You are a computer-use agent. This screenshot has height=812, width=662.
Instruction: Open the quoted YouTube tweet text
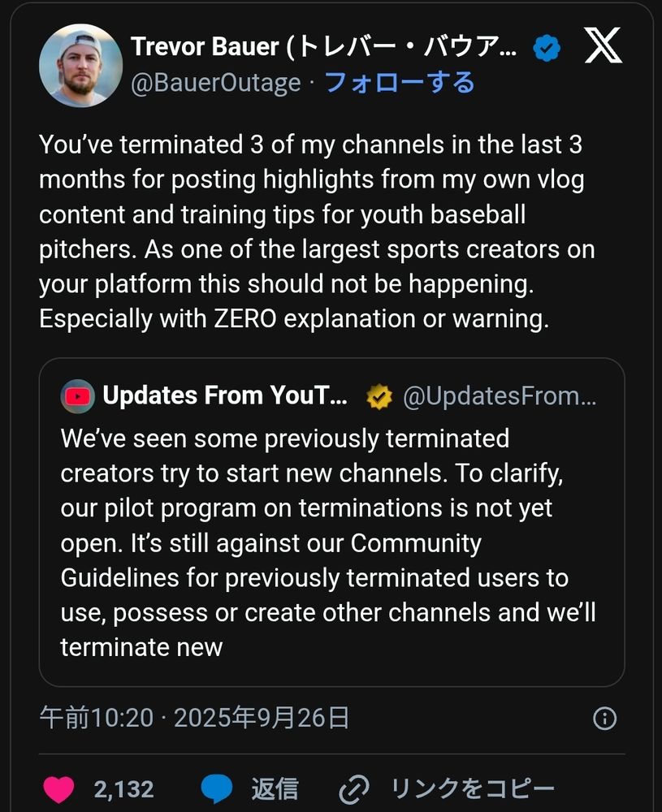point(325,542)
